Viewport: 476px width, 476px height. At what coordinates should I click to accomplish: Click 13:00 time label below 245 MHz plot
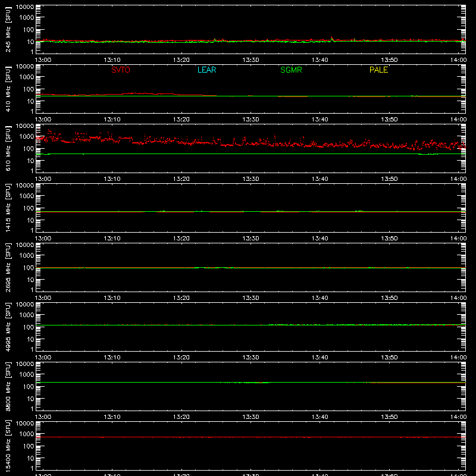[43, 60]
